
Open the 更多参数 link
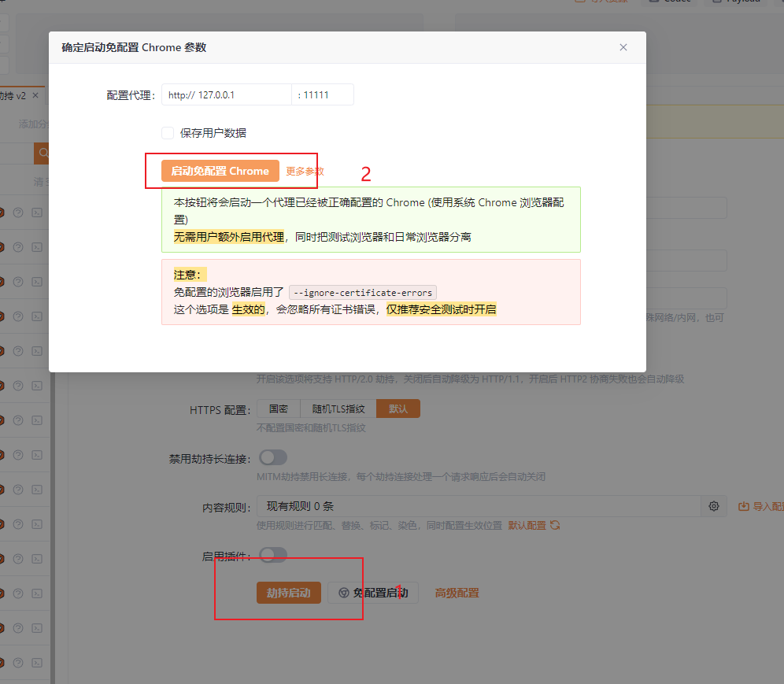coord(305,171)
